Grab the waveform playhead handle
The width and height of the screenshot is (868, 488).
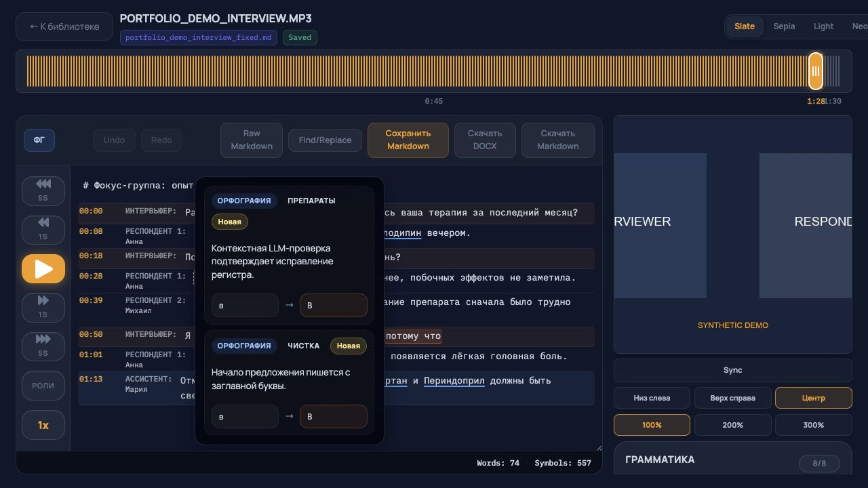(816, 71)
